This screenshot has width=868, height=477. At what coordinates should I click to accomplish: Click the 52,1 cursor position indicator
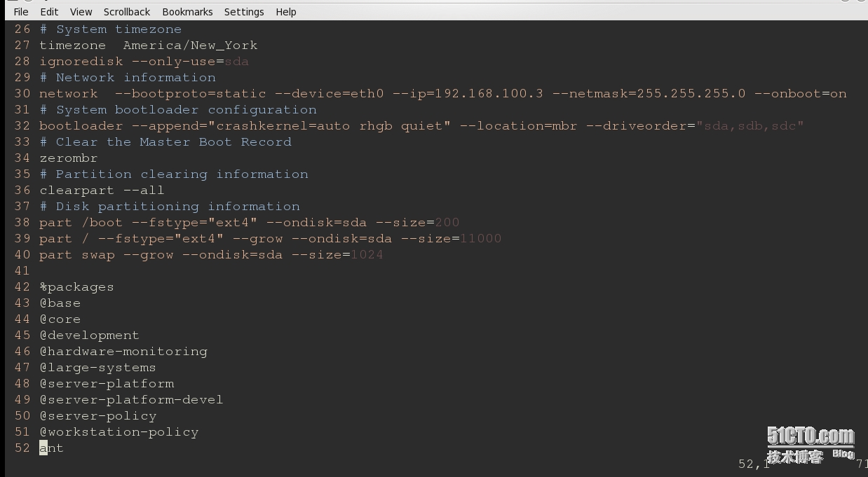(x=754, y=464)
